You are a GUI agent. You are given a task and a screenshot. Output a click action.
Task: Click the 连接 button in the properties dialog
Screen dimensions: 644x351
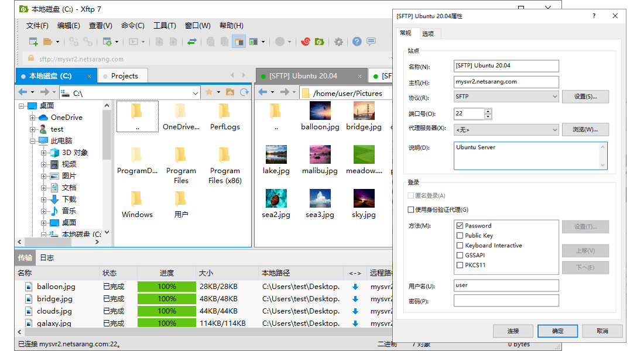click(x=513, y=331)
